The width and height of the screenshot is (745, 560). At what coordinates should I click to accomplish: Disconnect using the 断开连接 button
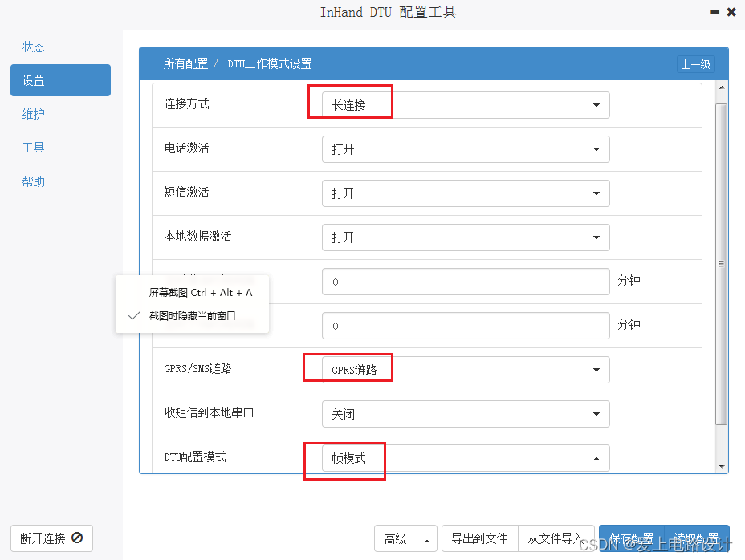[x=51, y=538]
